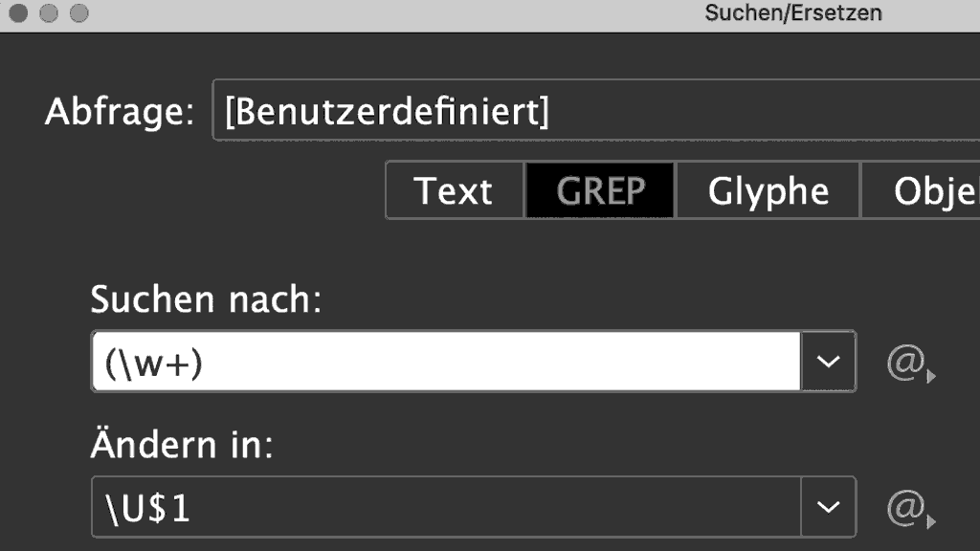Viewport: 980px width, 551px height.
Task: Expand the Suchen nach history dropdown arrow
Action: [828, 362]
